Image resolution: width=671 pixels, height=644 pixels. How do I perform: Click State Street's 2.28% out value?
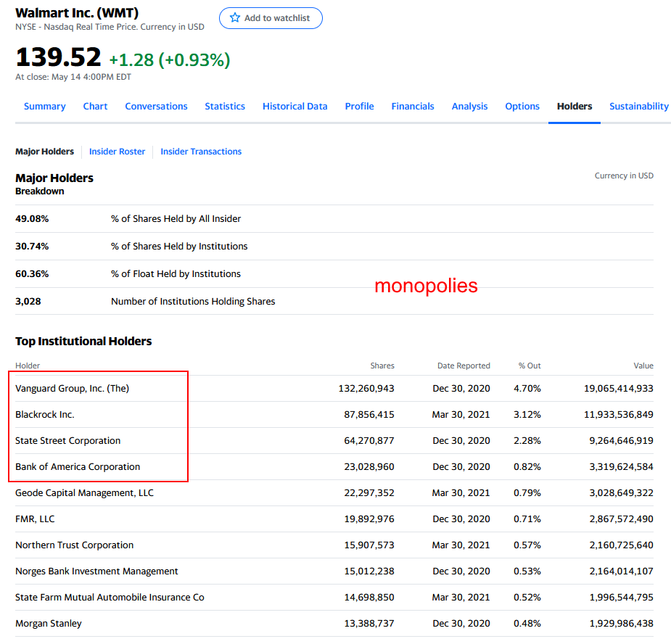(x=527, y=441)
